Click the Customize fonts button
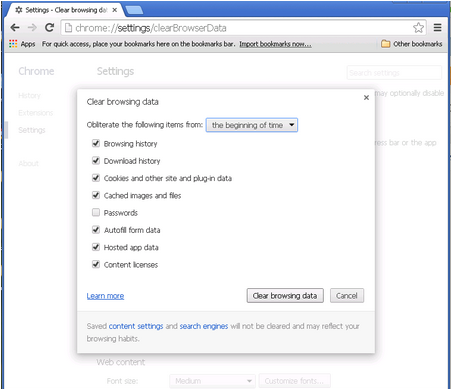The height and width of the screenshot is (389, 451). pyautogui.click(x=295, y=381)
